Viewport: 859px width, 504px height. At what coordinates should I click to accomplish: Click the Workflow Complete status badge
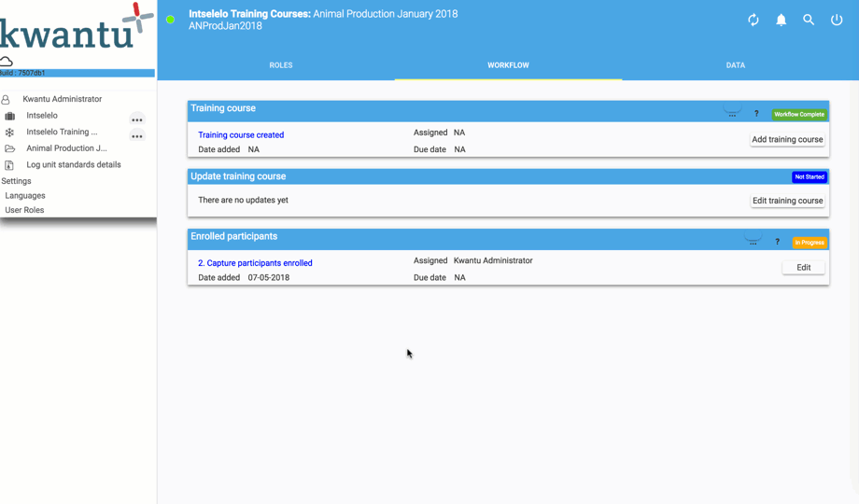799,115
